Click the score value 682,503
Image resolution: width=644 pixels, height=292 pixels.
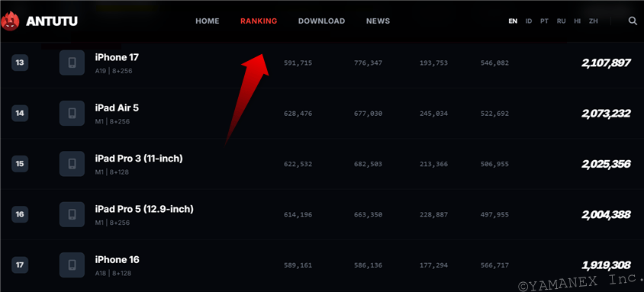pyautogui.click(x=368, y=164)
